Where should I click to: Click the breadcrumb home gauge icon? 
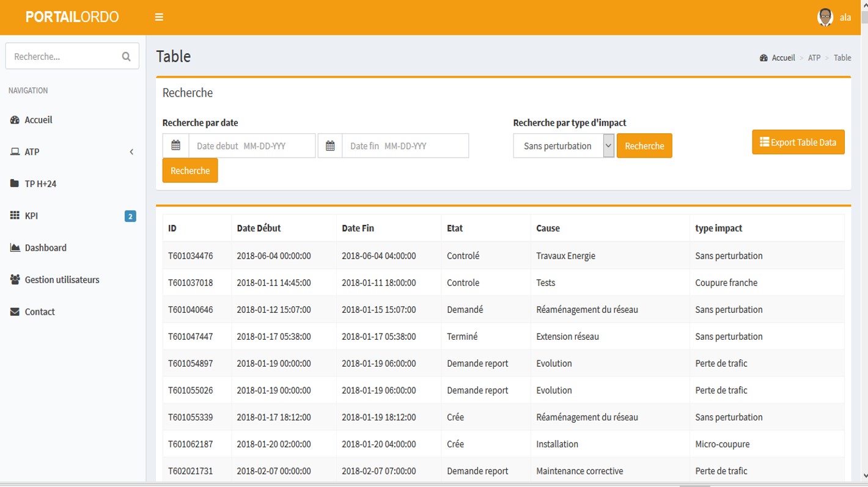click(763, 58)
